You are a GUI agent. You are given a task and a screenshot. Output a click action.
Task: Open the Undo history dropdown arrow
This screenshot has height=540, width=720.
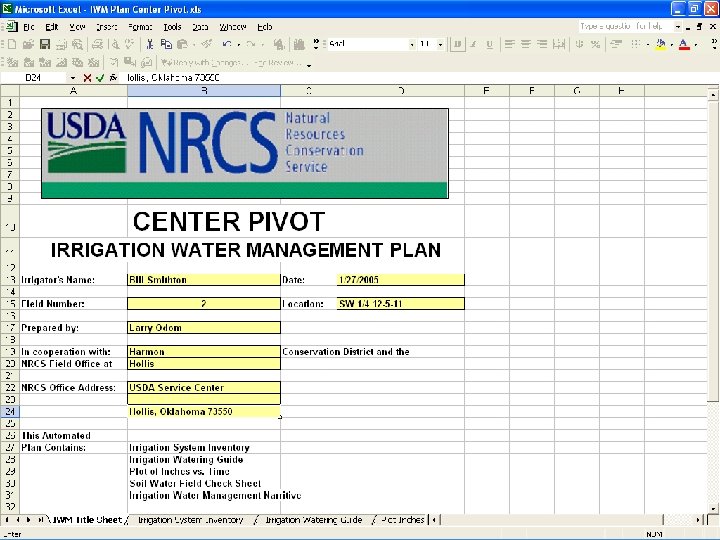[x=239, y=44]
